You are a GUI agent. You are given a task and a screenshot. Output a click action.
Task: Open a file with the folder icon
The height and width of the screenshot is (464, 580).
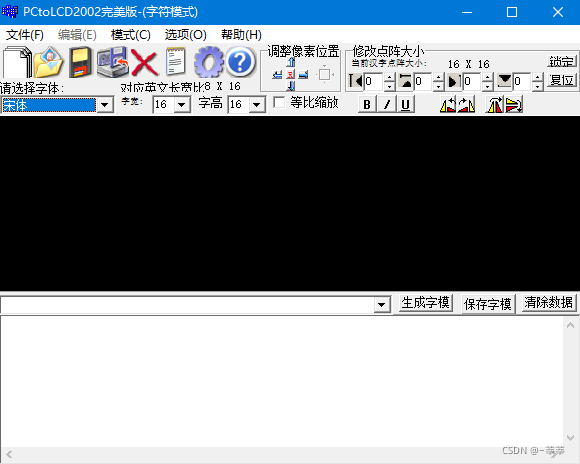pyautogui.click(x=48, y=62)
